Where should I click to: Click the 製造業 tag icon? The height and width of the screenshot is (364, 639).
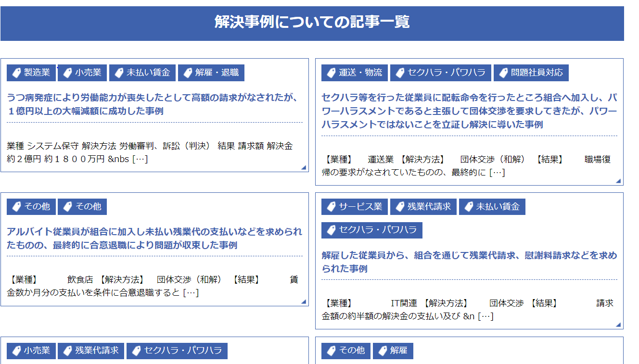(17, 73)
